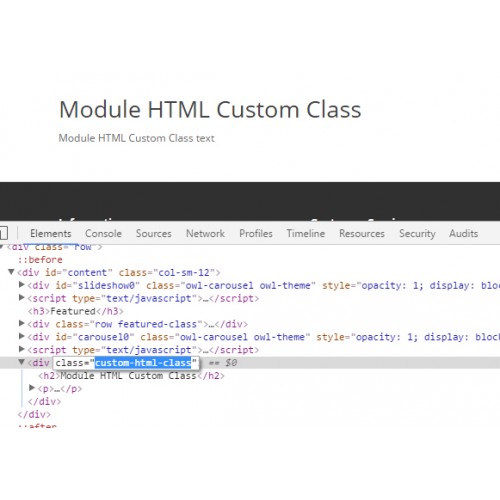Select the div class="row featured-class" row

[x=138, y=324]
